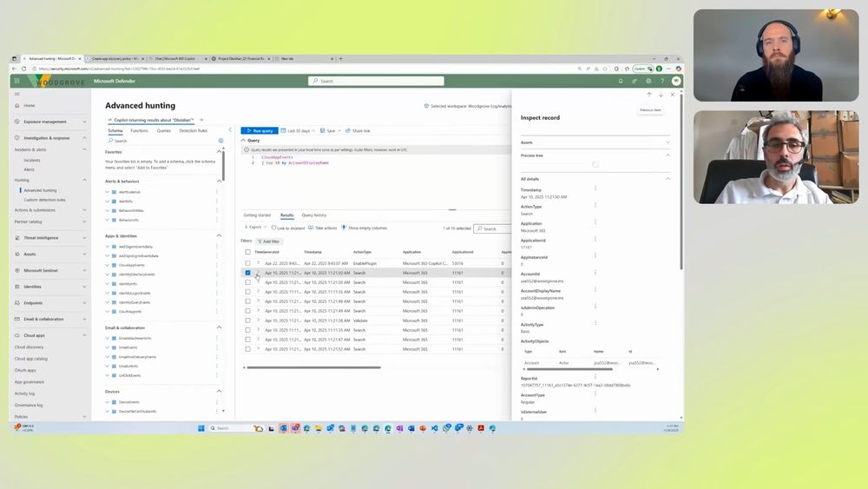The width and height of the screenshot is (868, 489).
Task: Add a new query tab with plus icon
Action: coord(201,120)
